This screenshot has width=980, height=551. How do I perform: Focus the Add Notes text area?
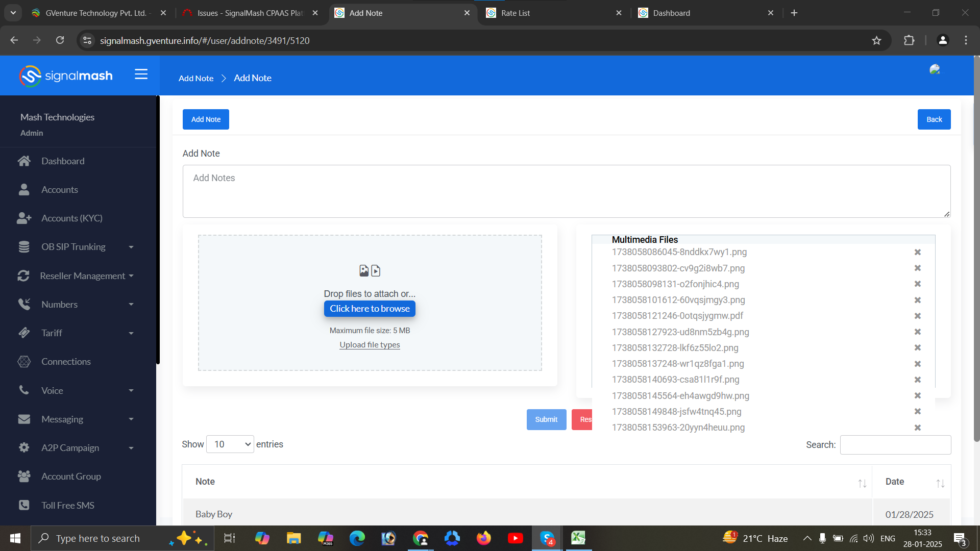click(x=567, y=191)
